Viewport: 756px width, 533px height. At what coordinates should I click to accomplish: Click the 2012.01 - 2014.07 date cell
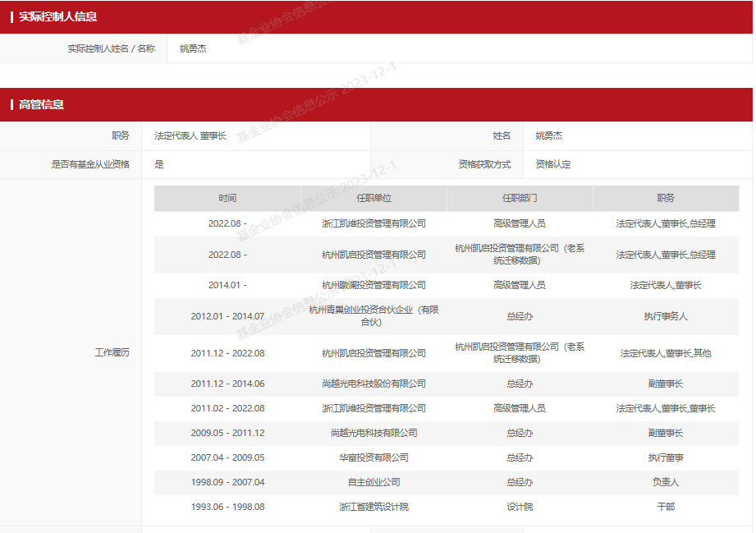click(227, 316)
